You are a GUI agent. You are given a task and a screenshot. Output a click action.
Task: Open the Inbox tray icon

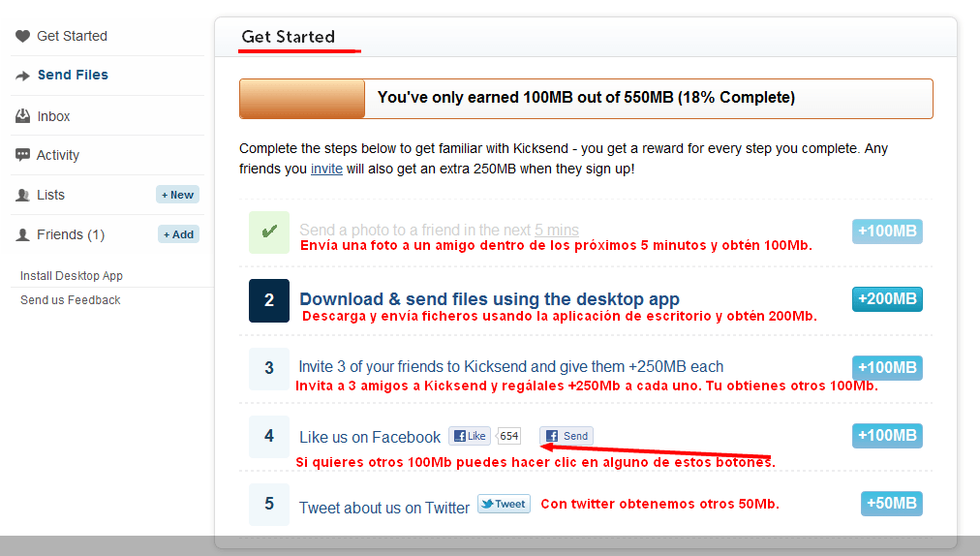[x=22, y=116]
